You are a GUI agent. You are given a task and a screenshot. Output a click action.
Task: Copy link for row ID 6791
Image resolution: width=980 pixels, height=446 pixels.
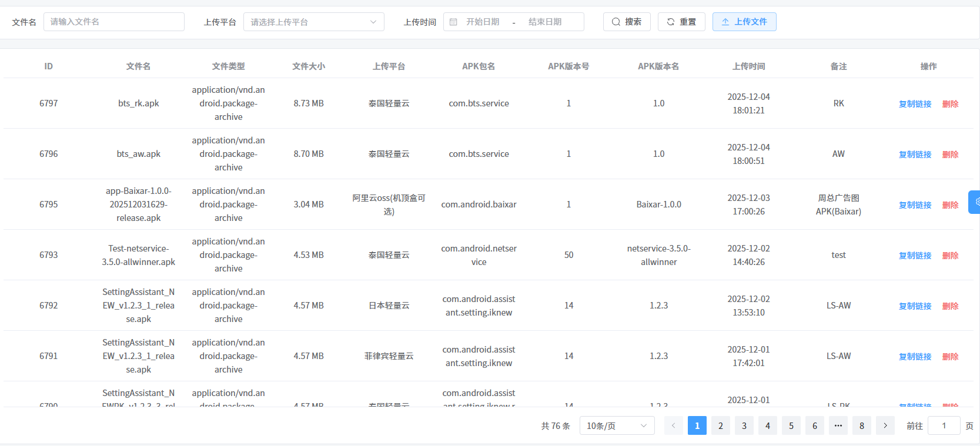(915, 357)
